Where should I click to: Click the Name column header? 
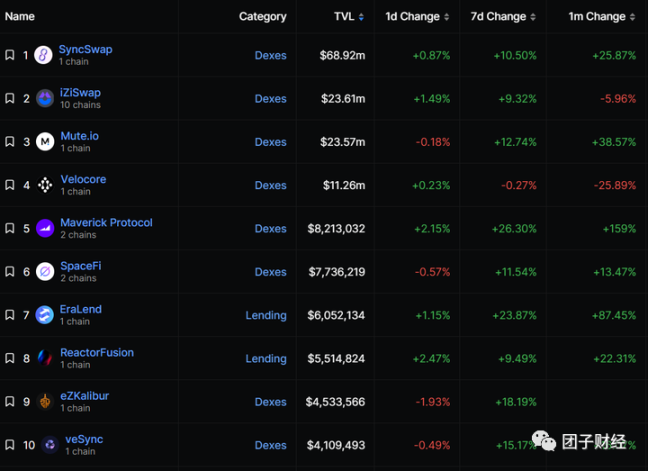point(20,17)
